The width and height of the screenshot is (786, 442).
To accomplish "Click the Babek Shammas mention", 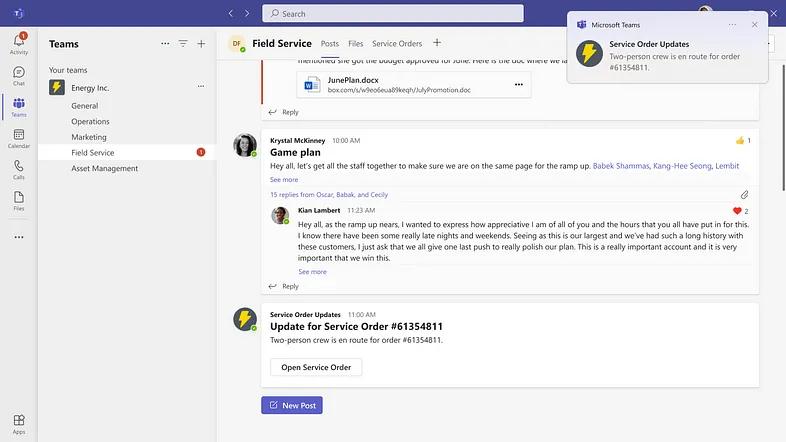I will click(x=621, y=166).
